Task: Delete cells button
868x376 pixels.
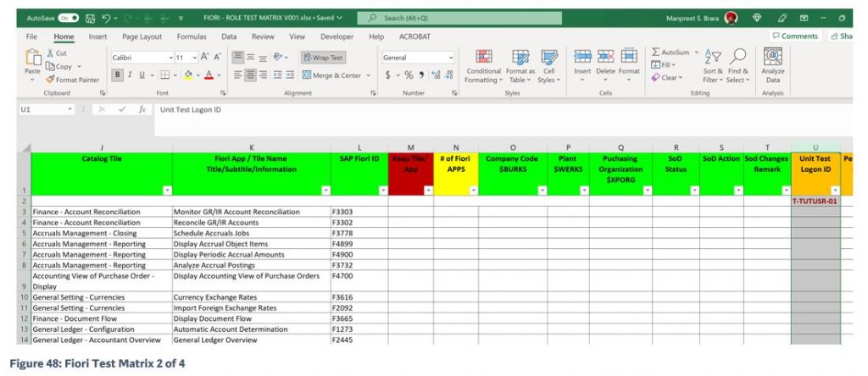Action: pos(605,64)
